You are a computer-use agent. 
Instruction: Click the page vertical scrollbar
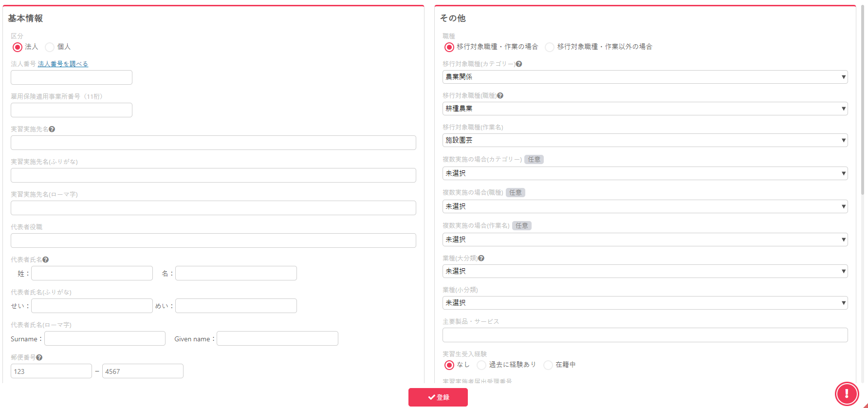point(863,97)
